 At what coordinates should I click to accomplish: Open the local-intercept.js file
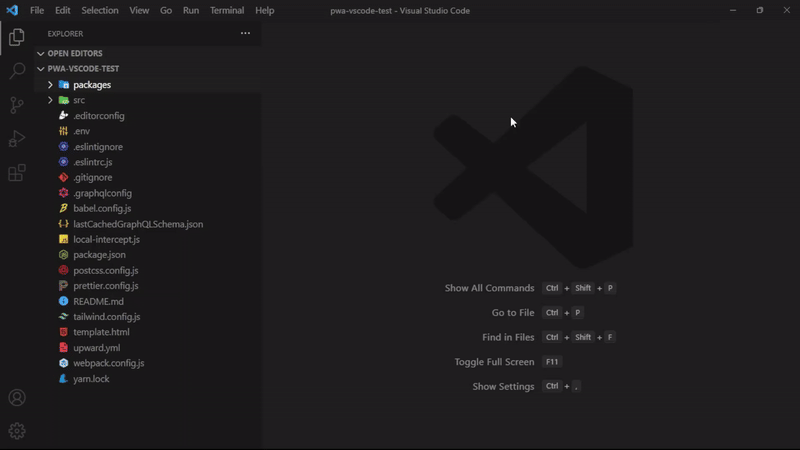[107, 239]
